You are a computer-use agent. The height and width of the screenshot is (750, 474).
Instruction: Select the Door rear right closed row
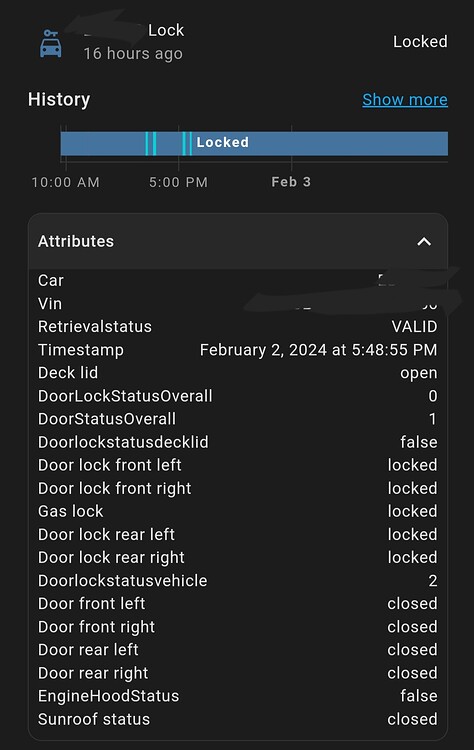[x=238, y=673]
